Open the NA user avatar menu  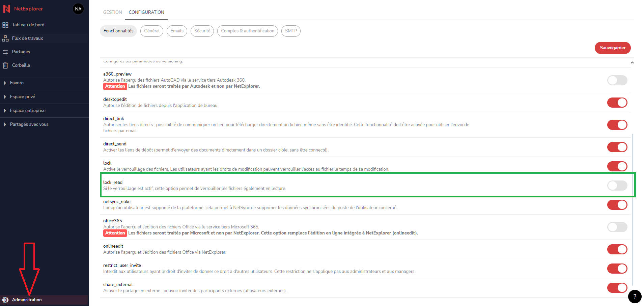78,9
